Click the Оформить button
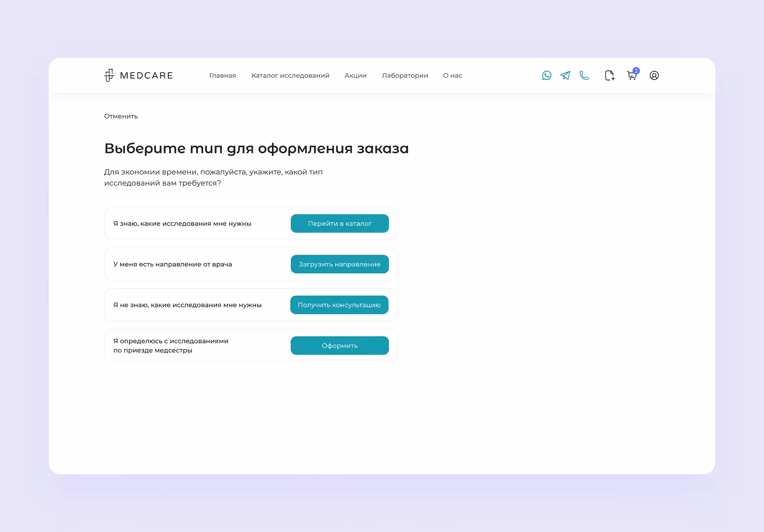Image resolution: width=764 pixels, height=532 pixels. [x=340, y=346]
